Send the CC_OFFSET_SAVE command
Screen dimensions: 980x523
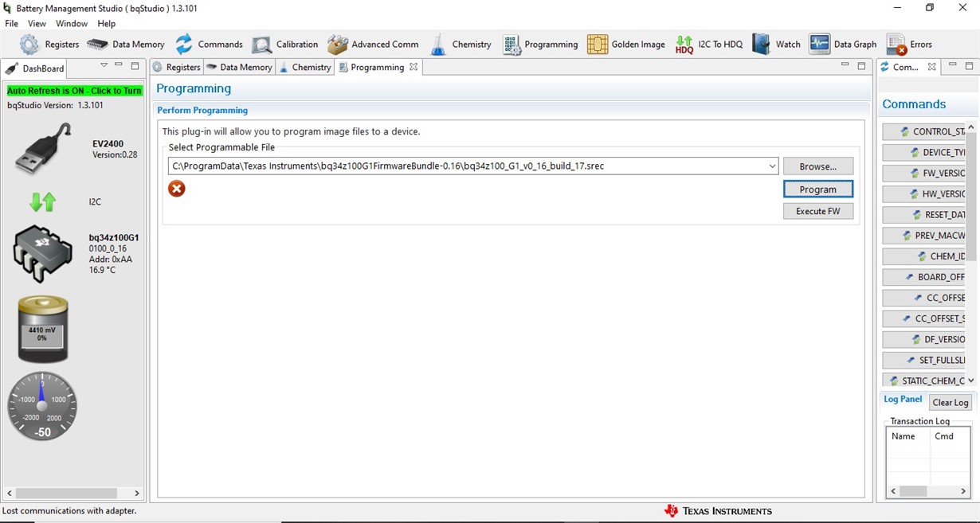pyautogui.click(x=923, y=318)
